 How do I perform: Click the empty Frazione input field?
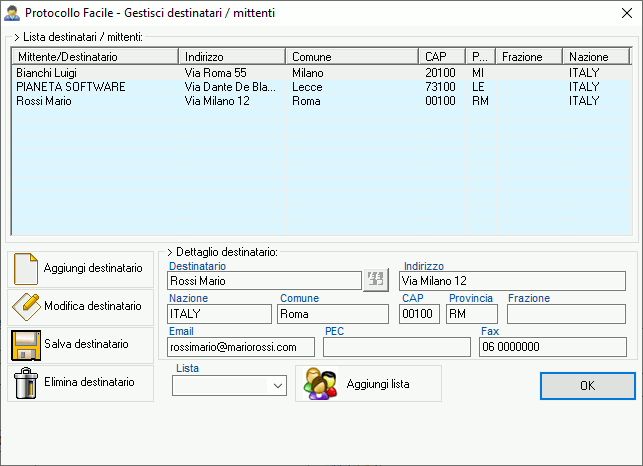[566, 314]
